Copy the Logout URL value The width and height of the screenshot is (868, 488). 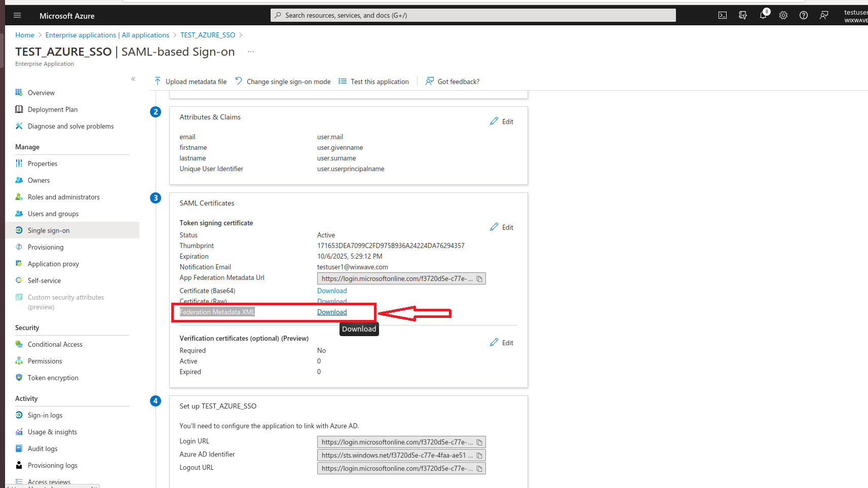tap(479, 469)
